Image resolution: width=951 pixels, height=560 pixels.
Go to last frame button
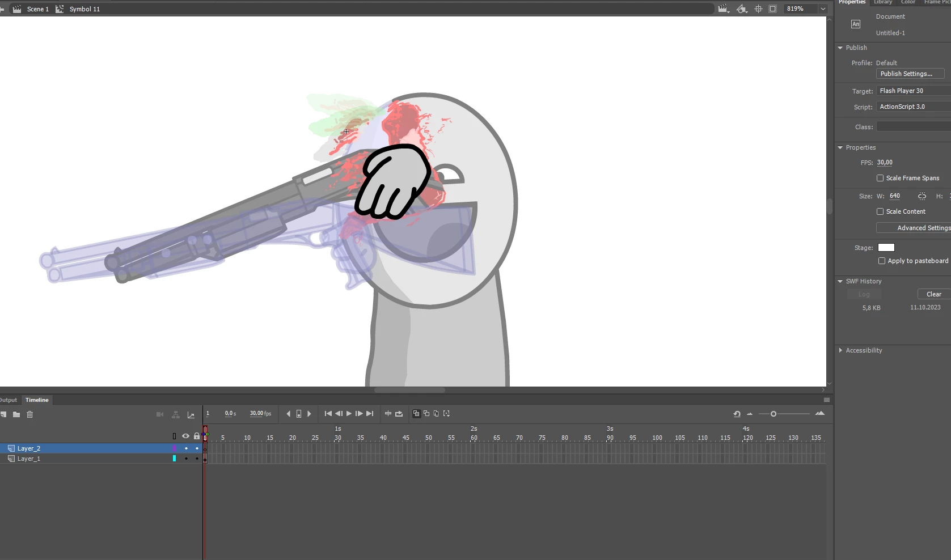tap(370, 414)
